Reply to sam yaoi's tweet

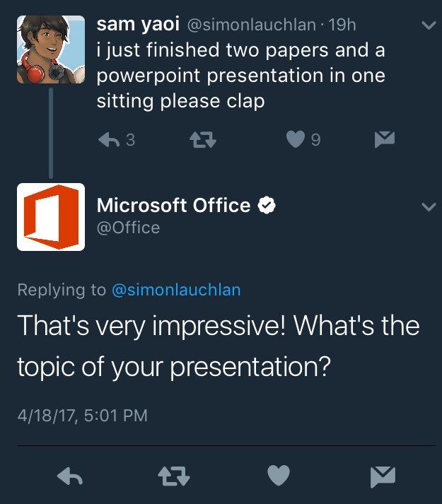coord(109,140)
